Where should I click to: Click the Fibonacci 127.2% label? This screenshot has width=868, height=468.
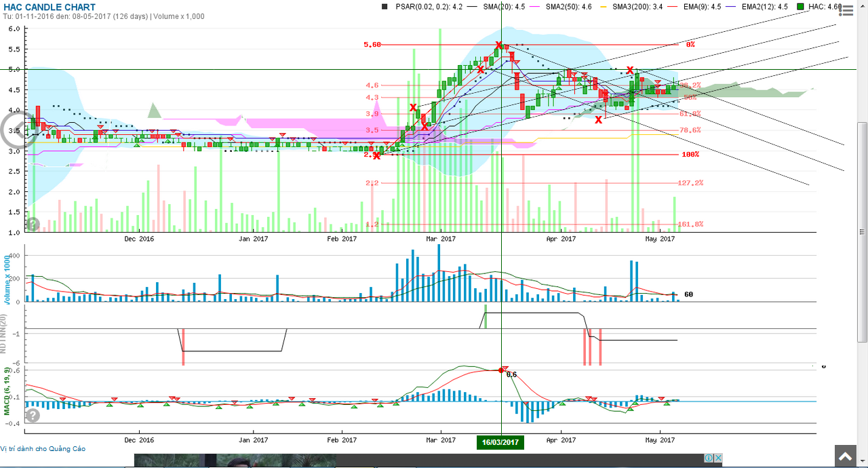coord(690,183)
